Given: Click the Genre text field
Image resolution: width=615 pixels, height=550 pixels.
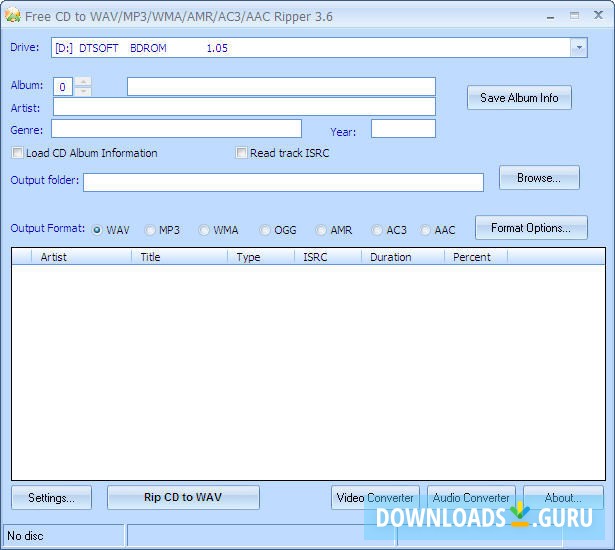Looking at the screenshot, I should click(x=176, y=129).
